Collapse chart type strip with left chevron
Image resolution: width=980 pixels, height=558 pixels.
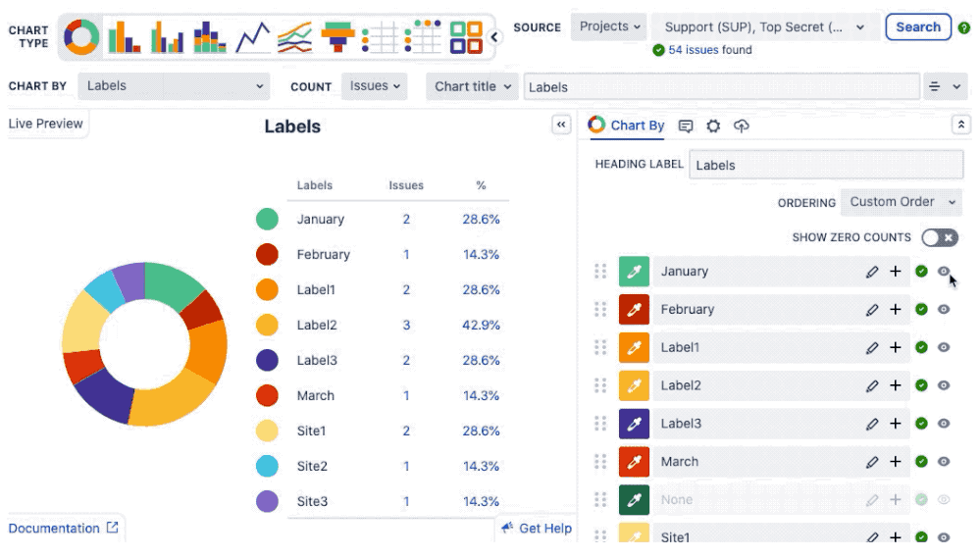tap(493, 37)
